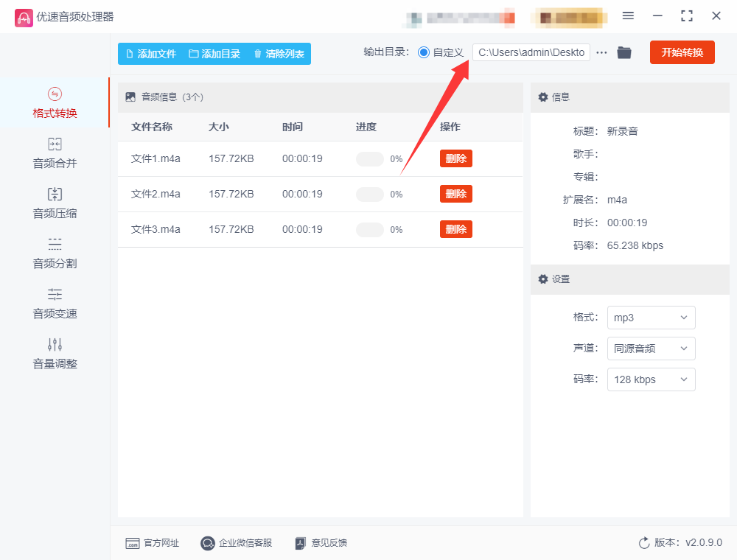Toggle full-screen with the maximize icon
The image size is (737, 560).
click(687, 16)
